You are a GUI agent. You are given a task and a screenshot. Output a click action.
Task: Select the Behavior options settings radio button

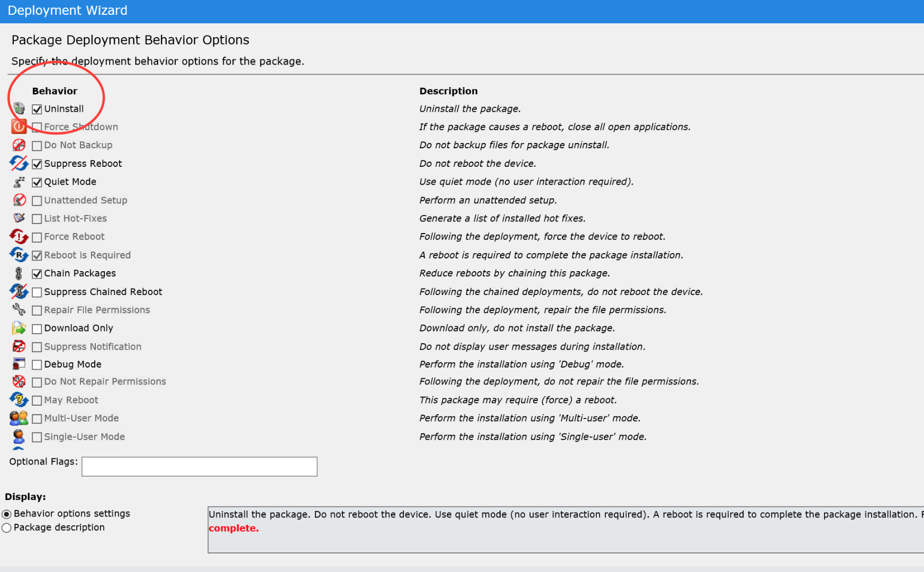point(6,513)
